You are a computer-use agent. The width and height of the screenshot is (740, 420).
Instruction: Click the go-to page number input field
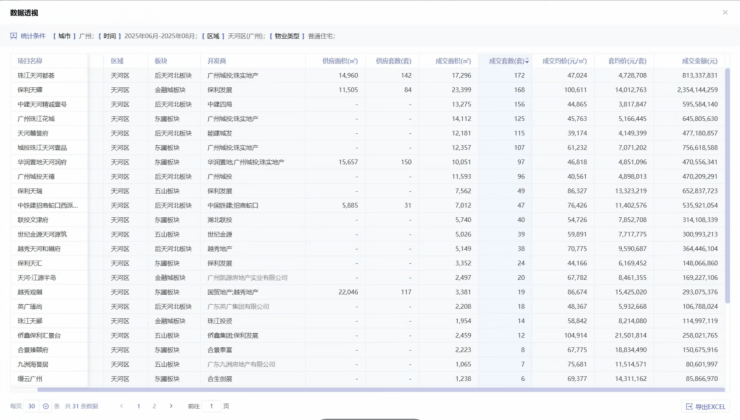click(x=212, y=406)
